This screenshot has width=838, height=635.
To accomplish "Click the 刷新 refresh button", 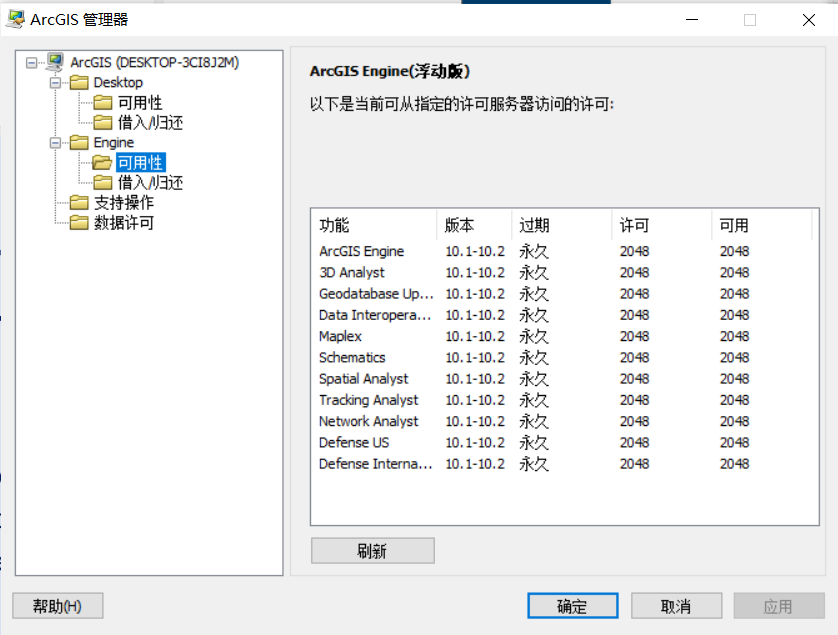I will (373, 551).
